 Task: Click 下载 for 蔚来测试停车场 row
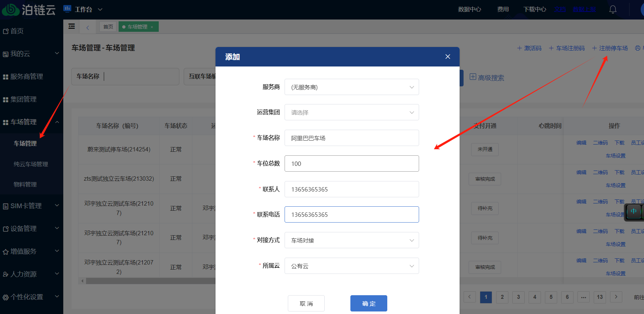point(619,143)
